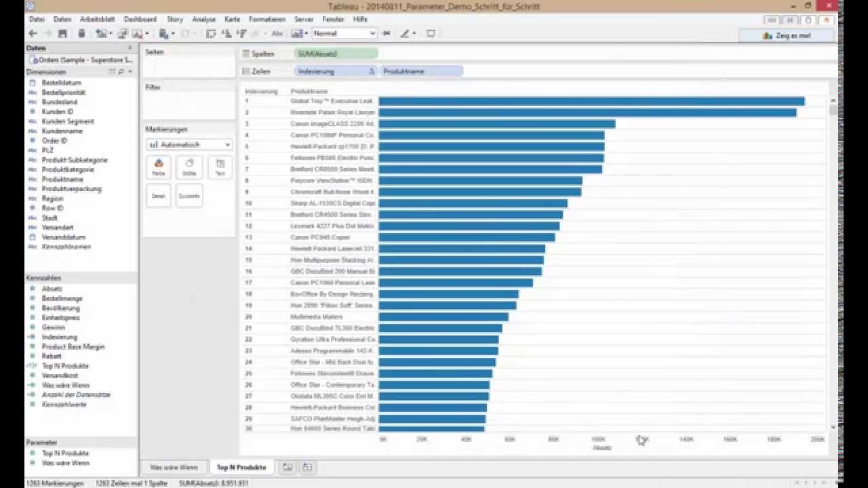Image resolution: width=868 pixels, height=488 pixels.
Task: Click the connect to data cylinder icon
Action: (82, 33)
